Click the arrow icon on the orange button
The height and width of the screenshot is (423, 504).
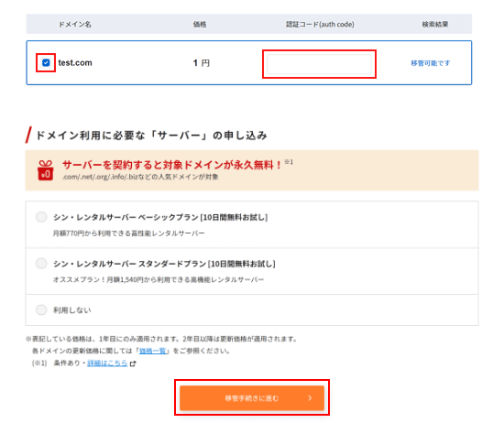[x=310, y=398]
